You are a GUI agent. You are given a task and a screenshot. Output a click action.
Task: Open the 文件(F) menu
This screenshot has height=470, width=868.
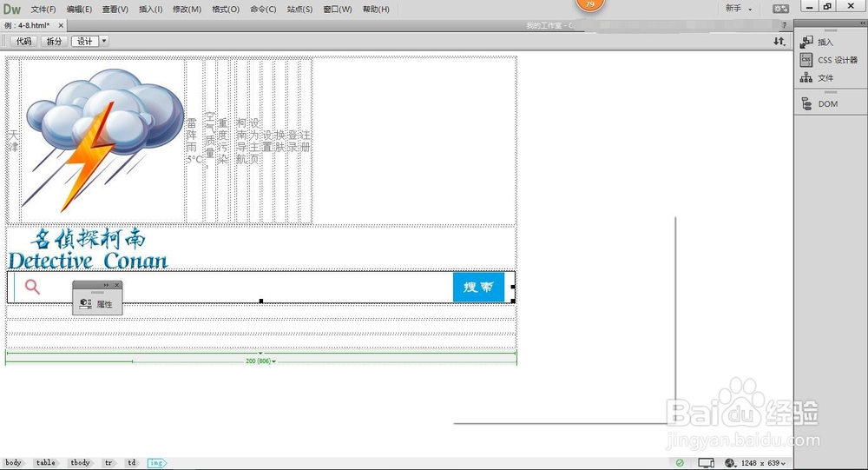(x=43, y=9)
